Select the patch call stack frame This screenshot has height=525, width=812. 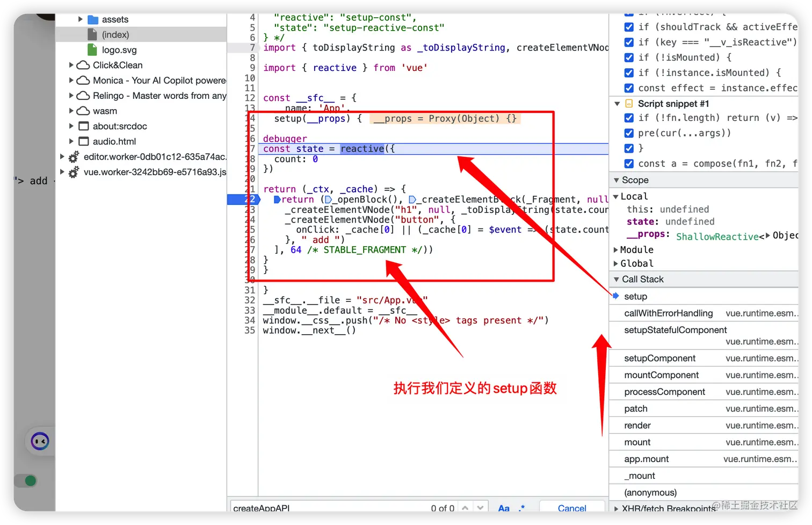pos(704,408)
